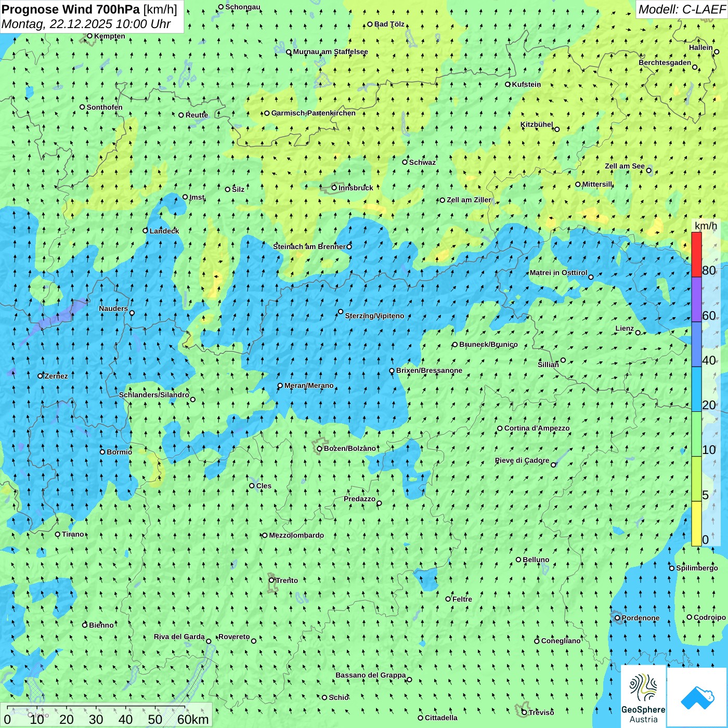Click the 'Bruneck/Brunico' label
The height and width of the screenshot is (728, 728).
tap(488, 344)
